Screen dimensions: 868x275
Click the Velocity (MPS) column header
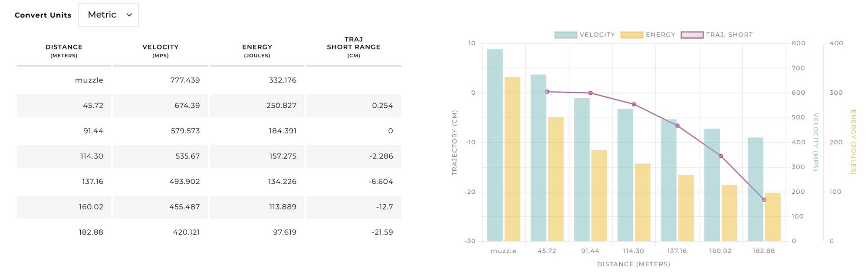click(x=161, y=50)
